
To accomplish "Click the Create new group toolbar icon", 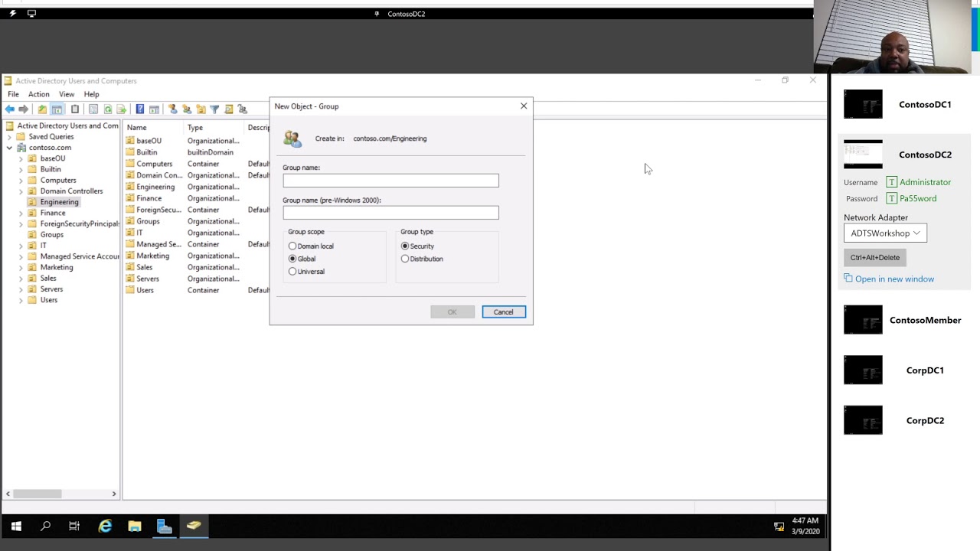I will pyautogui.click(x=187, y=109).
